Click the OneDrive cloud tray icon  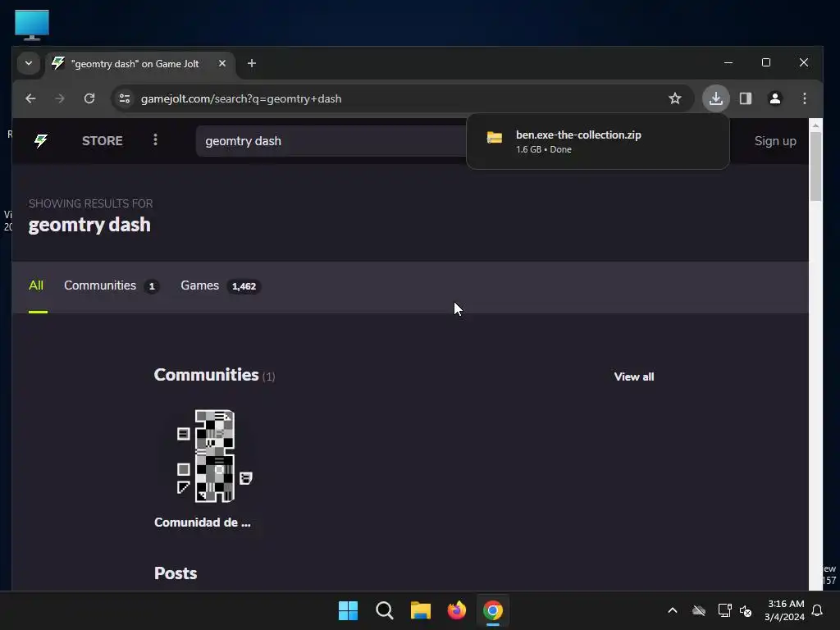(699, 610)
